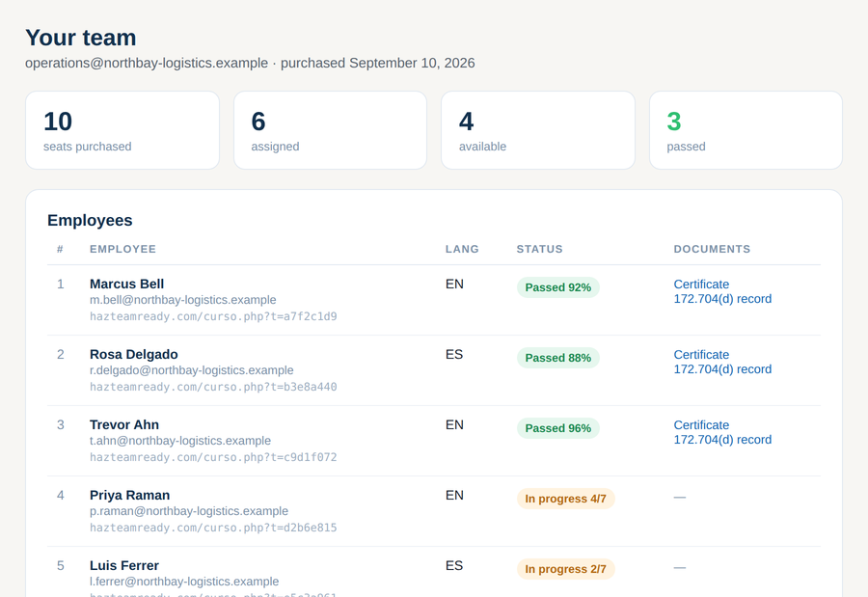Click ES language in Luis Ferrer's row
The width and height of the screenshot is (868, 597).
[454, 565]
